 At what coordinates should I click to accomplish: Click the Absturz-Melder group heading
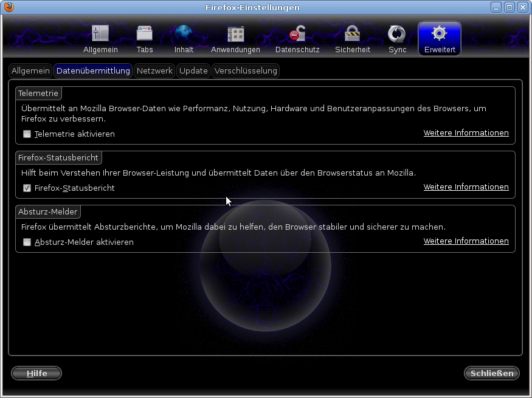click(48, 211)
